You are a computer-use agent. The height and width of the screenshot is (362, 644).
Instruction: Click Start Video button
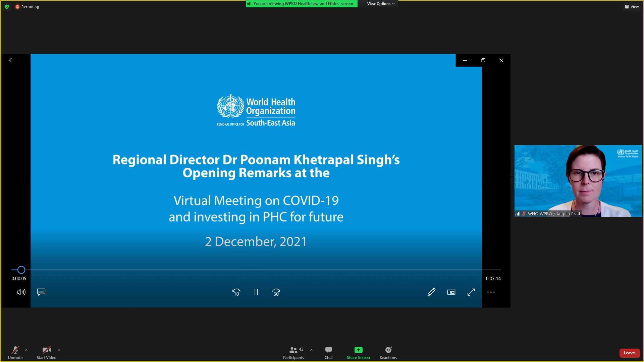[46, 353]
